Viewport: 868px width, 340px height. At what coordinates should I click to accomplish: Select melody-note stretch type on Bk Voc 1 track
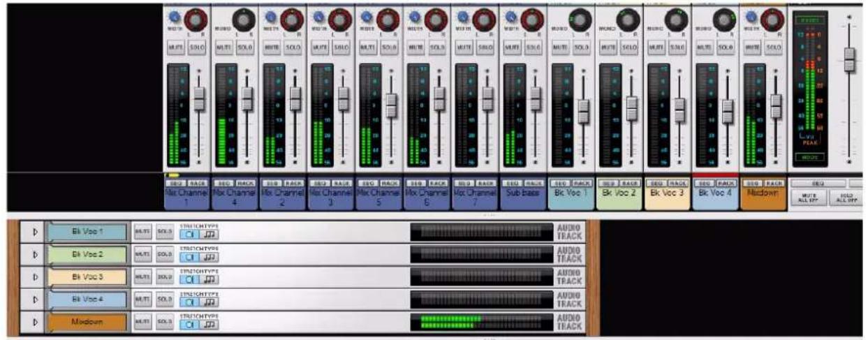pos(209,235)
